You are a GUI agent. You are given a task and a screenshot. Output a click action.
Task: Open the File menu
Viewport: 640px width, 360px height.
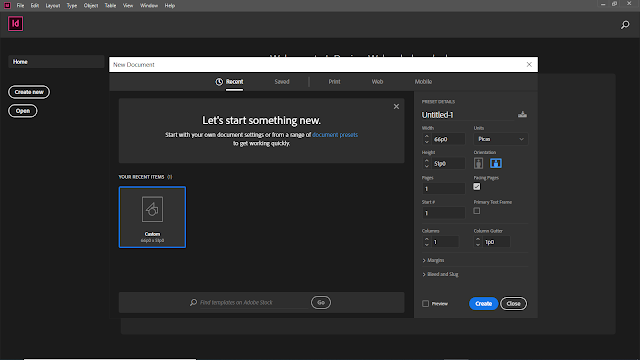[x=20, y=6]
